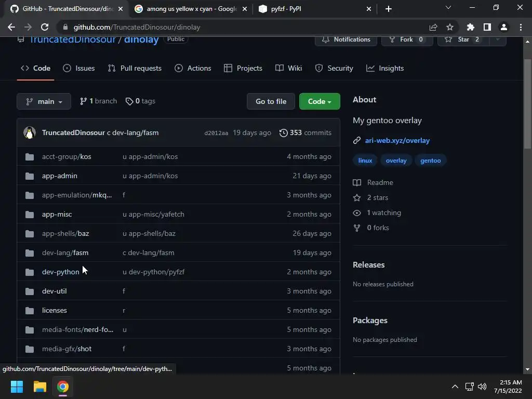The height and width of the screenshot is (399, 532).
Task: Switch to the pyfzf PyPI tab
Action: coord(315,9)
